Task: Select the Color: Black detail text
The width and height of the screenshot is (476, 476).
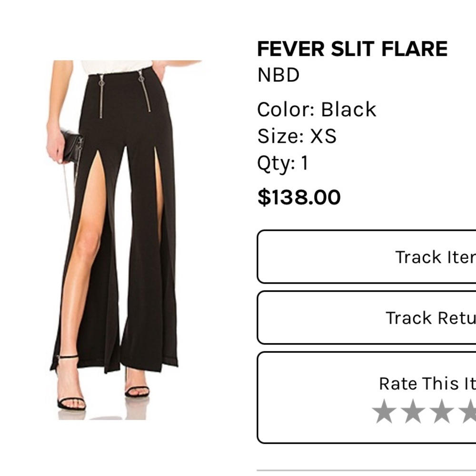Action: 316,109
